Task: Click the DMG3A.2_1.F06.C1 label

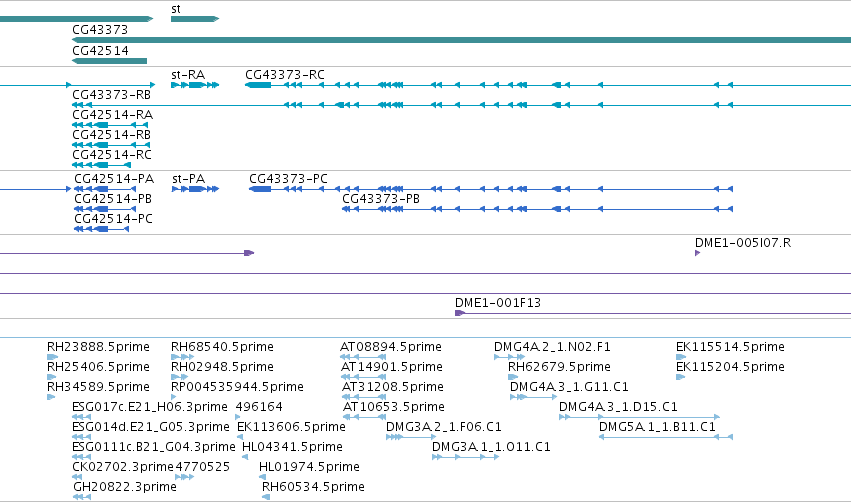Action: click(x=443, y=427)
